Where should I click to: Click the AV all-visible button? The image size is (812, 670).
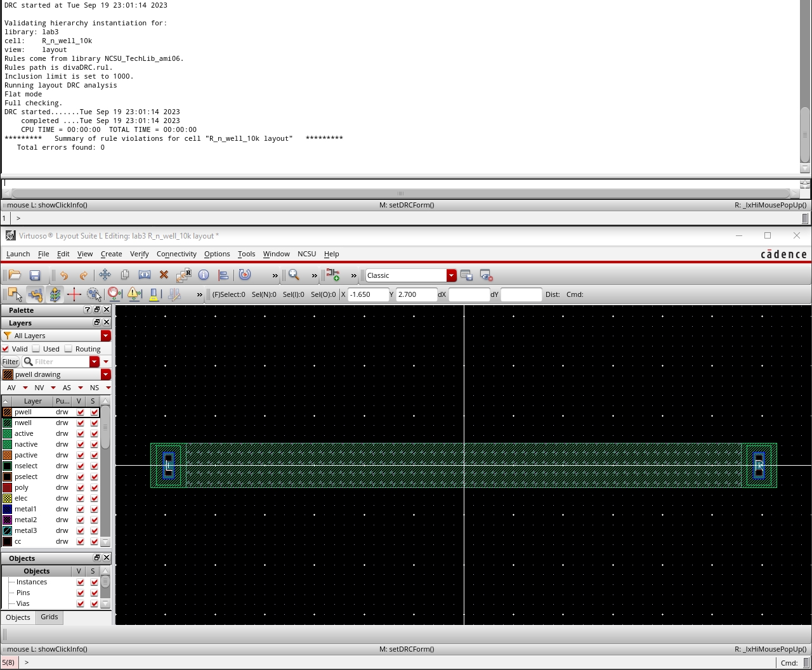[11, 388]
